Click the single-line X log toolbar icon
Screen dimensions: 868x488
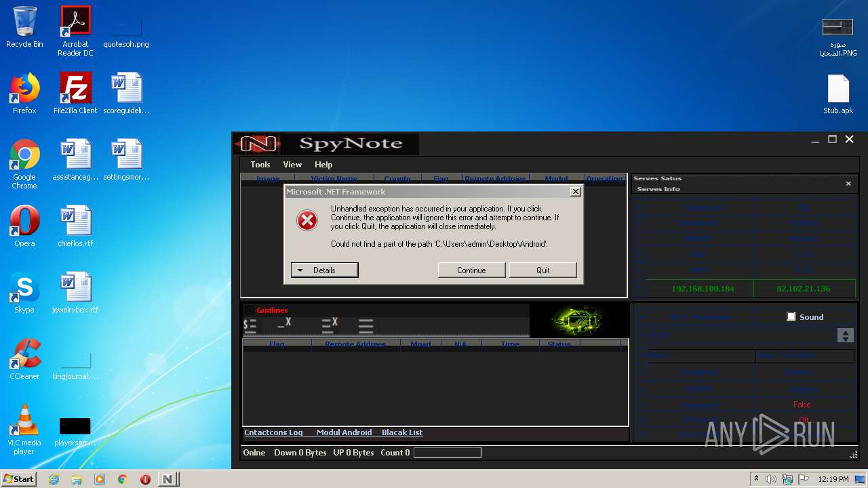click(285, 325)
